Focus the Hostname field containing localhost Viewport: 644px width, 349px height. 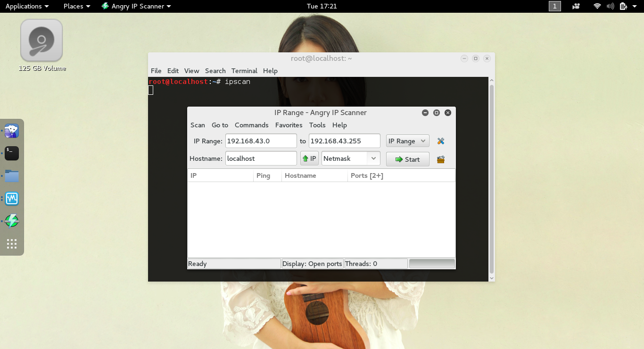[261, 158]
